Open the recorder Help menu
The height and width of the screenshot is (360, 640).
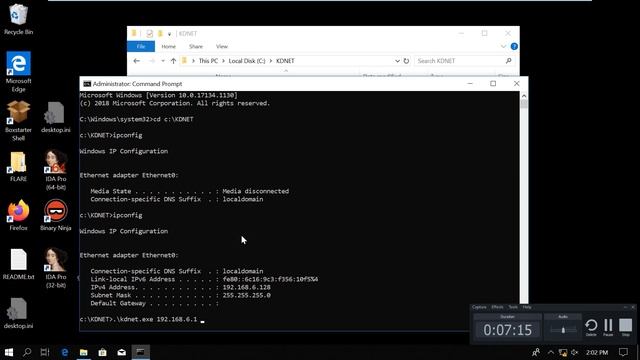click(527, 307)
